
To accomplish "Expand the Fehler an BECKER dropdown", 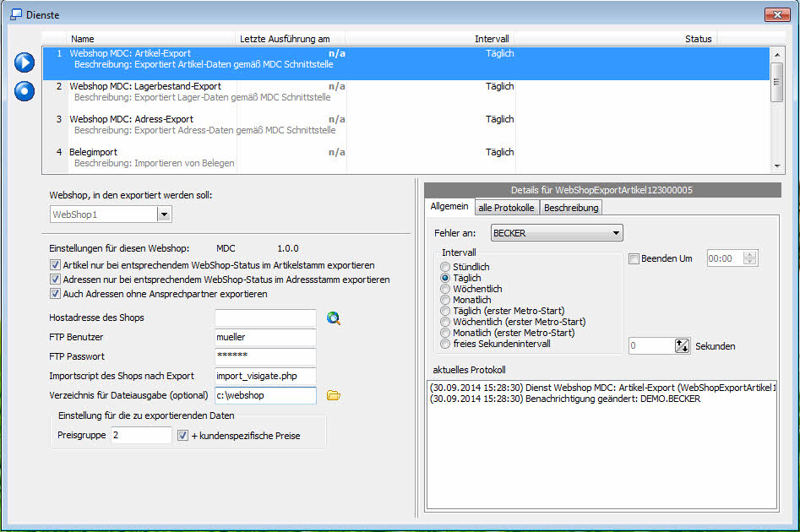I will click(616, 231).
